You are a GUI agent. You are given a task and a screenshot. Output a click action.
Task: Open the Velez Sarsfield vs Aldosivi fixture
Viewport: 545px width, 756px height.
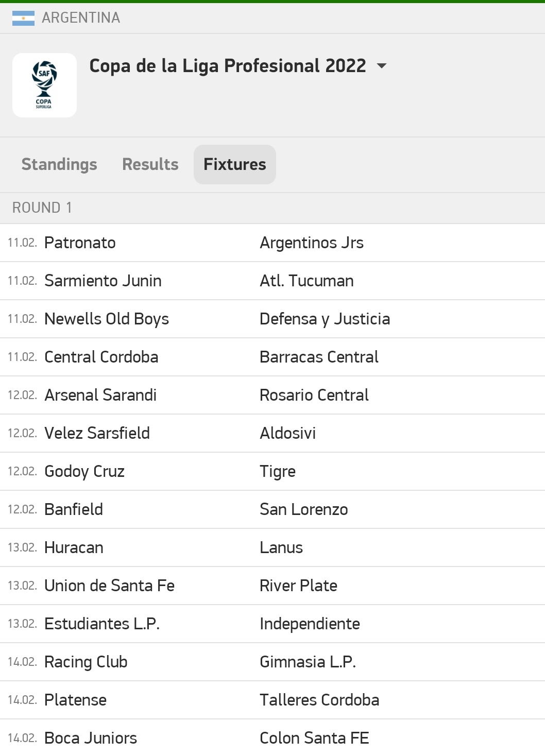point(272,433)
